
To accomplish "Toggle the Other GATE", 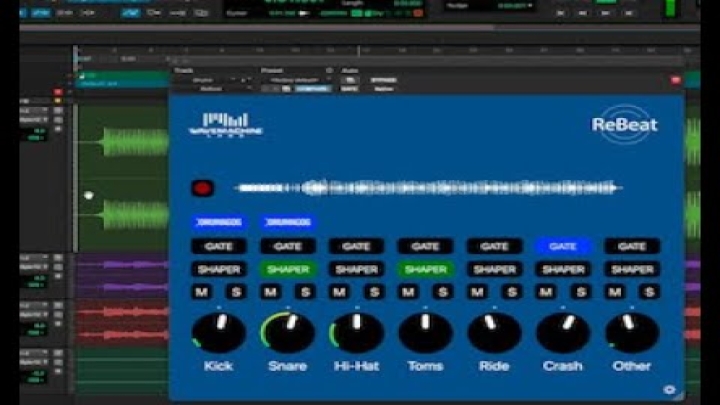I will tap(632, 247).
